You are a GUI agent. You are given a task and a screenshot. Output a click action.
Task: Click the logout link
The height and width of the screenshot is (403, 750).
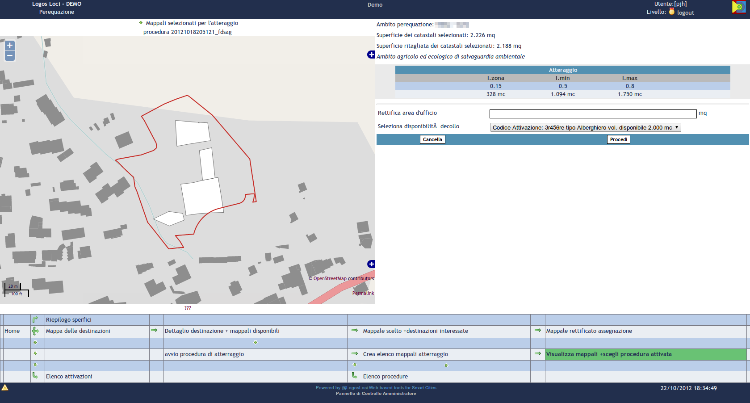coord(686,13)
